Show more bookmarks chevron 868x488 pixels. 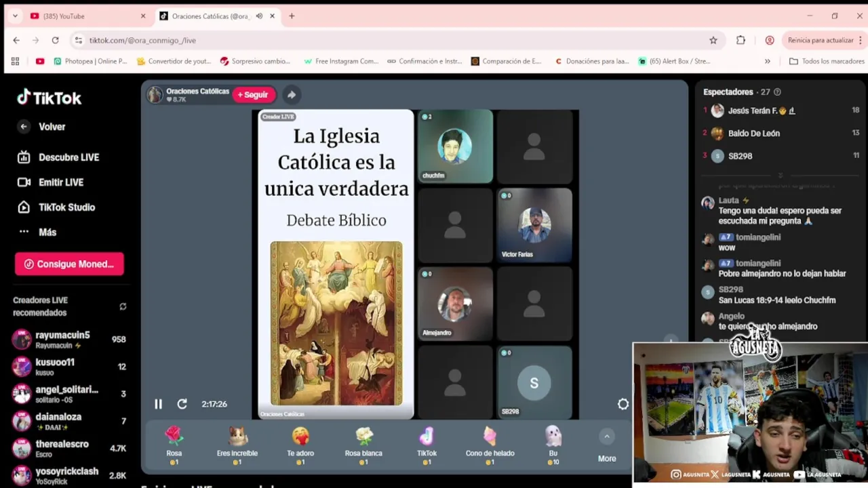tap(768, 61)
